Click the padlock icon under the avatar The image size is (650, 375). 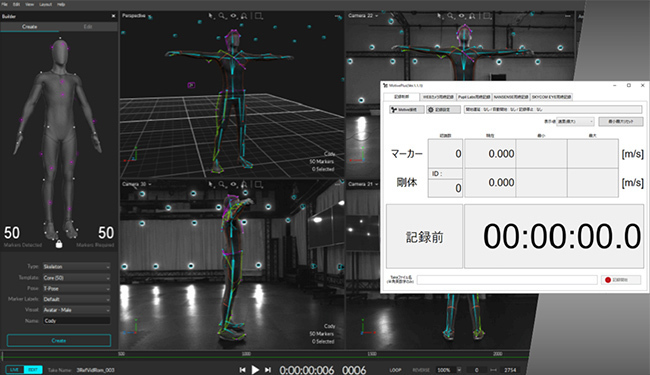[59, 244]
